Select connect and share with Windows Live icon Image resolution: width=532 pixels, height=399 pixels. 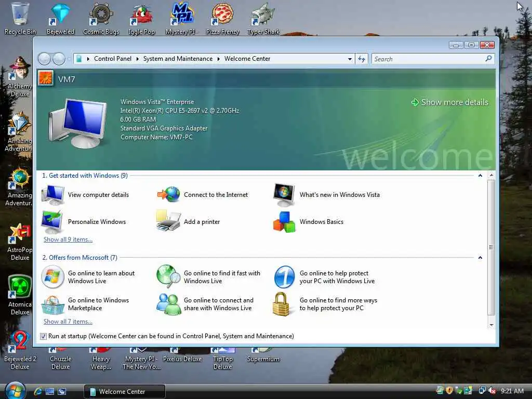169,304
